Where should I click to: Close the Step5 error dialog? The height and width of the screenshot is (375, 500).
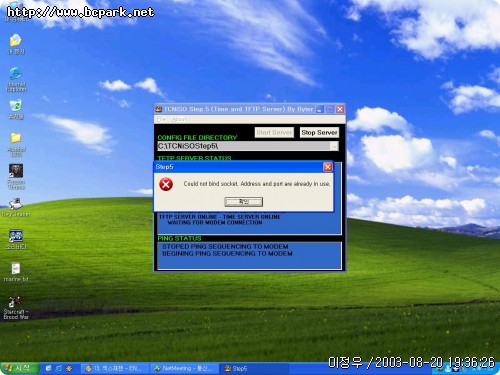coord(328,167)
